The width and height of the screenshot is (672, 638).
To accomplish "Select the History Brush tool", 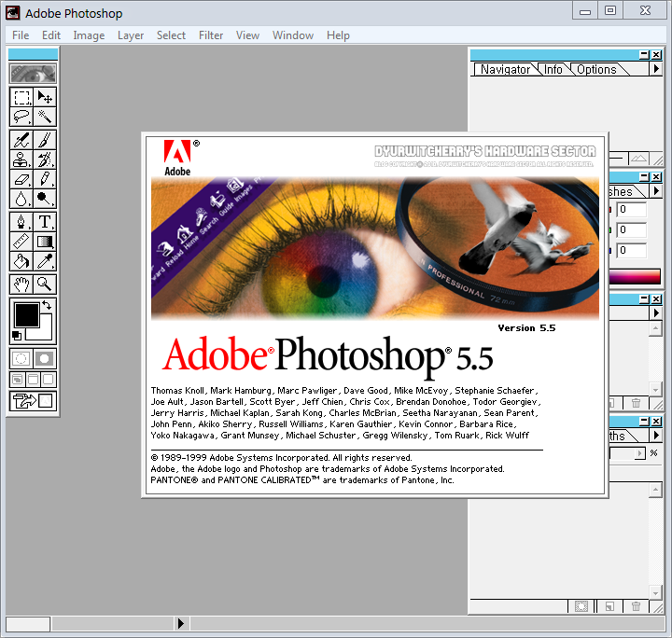I will [45, 159].
